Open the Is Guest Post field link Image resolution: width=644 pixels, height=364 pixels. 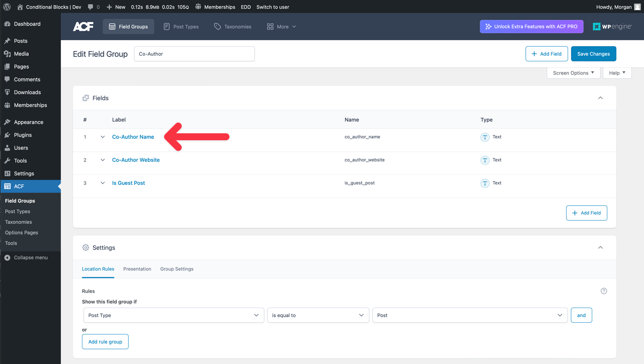(128, 183)
